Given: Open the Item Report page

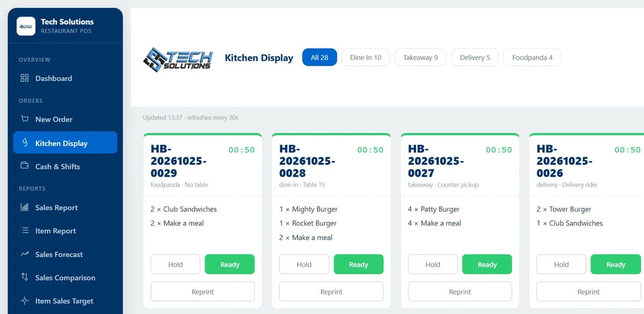Looking at the screenshot, I should (x=65, y=231).
